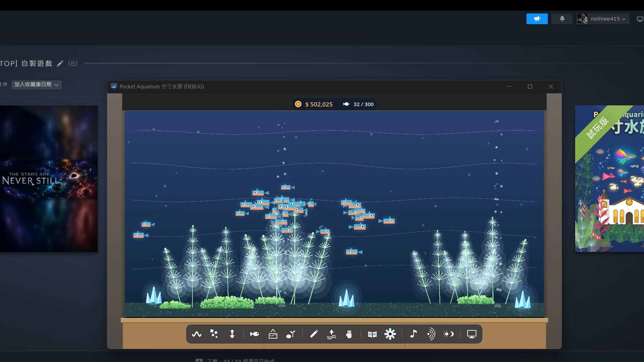644x362 pixels.
Task: Expand the nothree415 account dropdown
Action: 603,19
